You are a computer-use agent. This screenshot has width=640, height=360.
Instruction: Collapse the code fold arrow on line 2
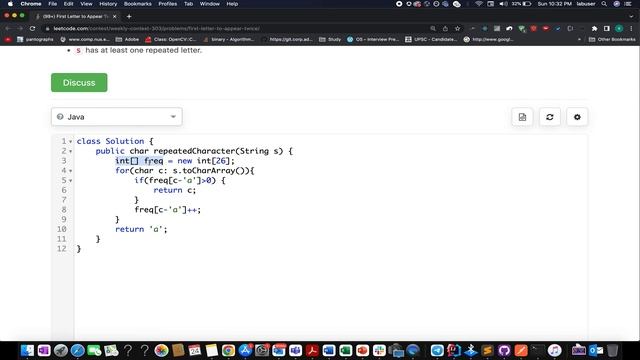tap(71, 151)
